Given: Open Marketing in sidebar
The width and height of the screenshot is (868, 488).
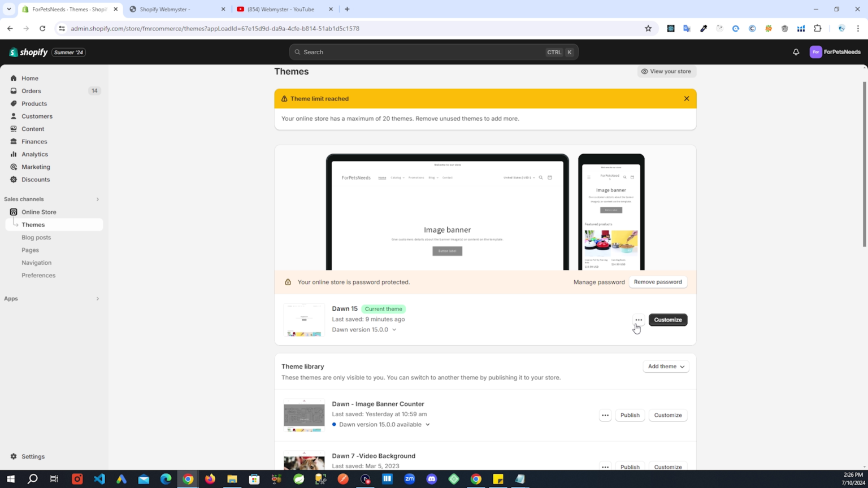Looking at the screenshot, I should 54,167.
